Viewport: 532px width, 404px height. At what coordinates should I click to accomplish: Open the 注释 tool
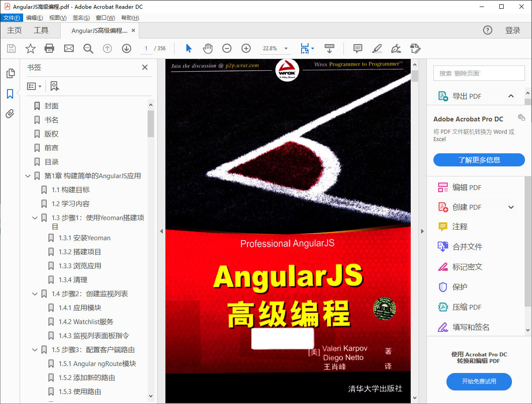pyautogui.click(x=460, y=227)
